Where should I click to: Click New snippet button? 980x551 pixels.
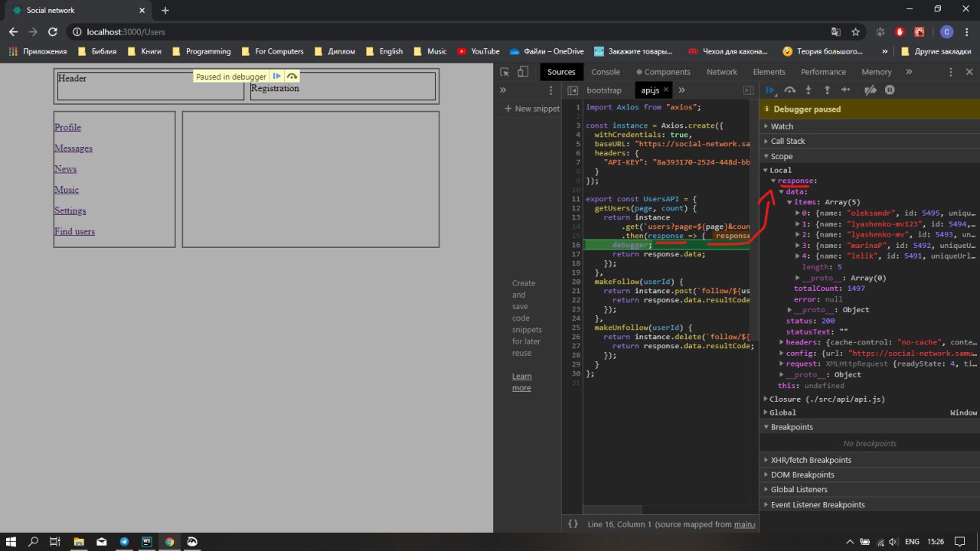532,109
